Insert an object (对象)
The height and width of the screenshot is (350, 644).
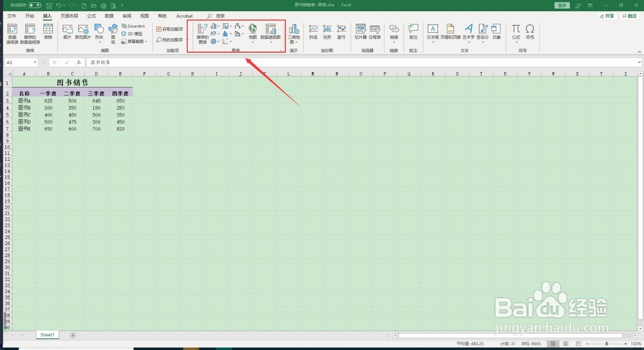pos(497,32)
